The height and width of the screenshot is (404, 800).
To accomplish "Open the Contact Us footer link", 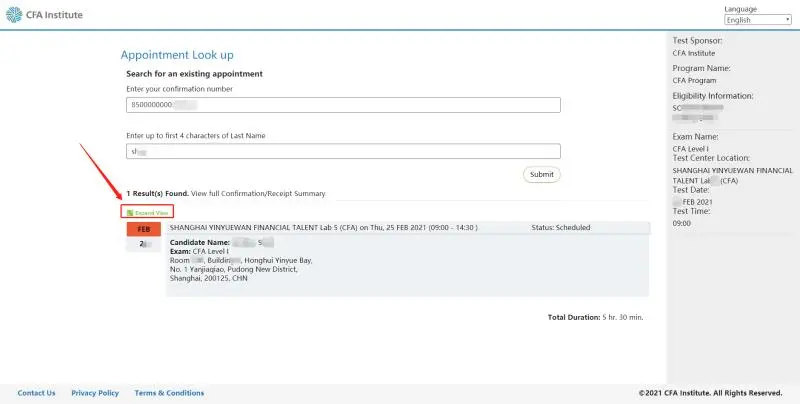I will [x=37, y=393].
